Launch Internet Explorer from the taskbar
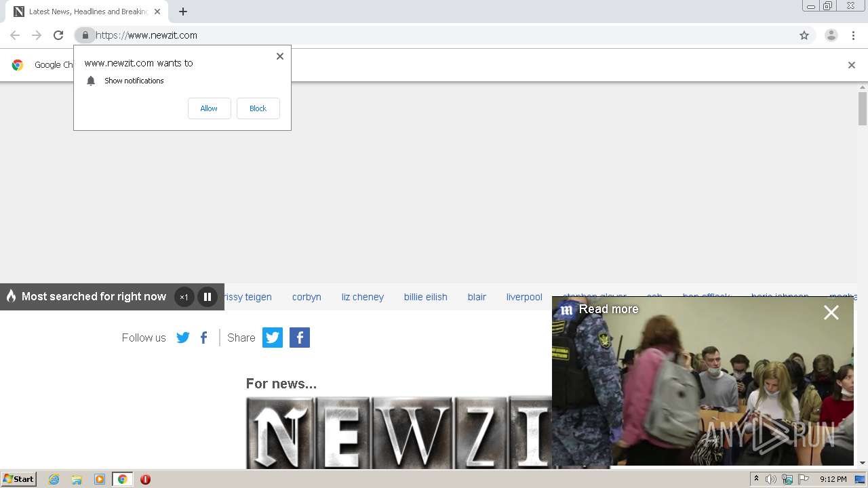Viewport: 868px width, 488px height. (x=54, y=479)
